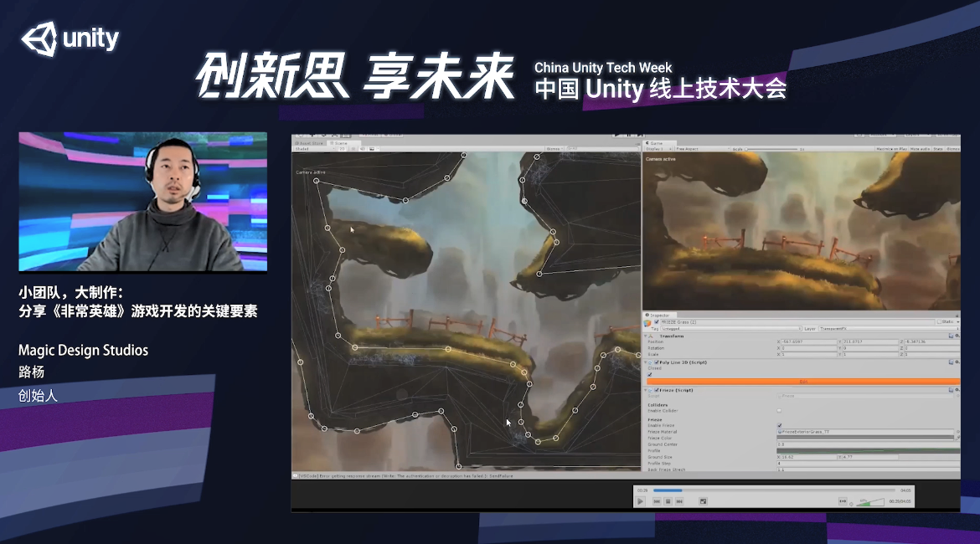Click the speaker webcam video thumbnail
The image size is (980, 544).
pos(143,202)
